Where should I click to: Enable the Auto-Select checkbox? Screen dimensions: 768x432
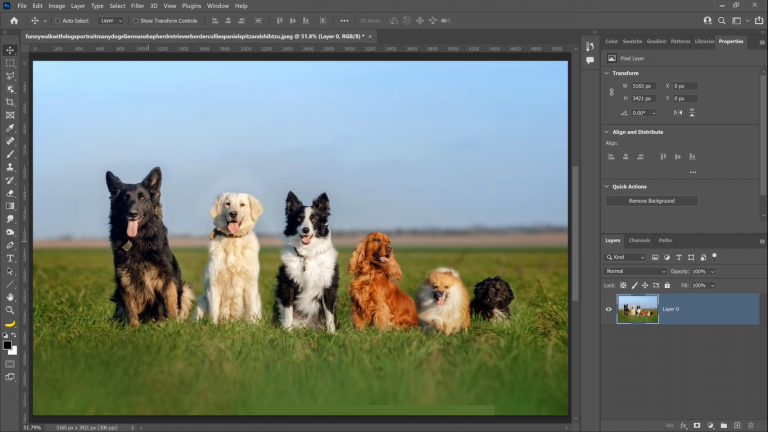[57, 20]
